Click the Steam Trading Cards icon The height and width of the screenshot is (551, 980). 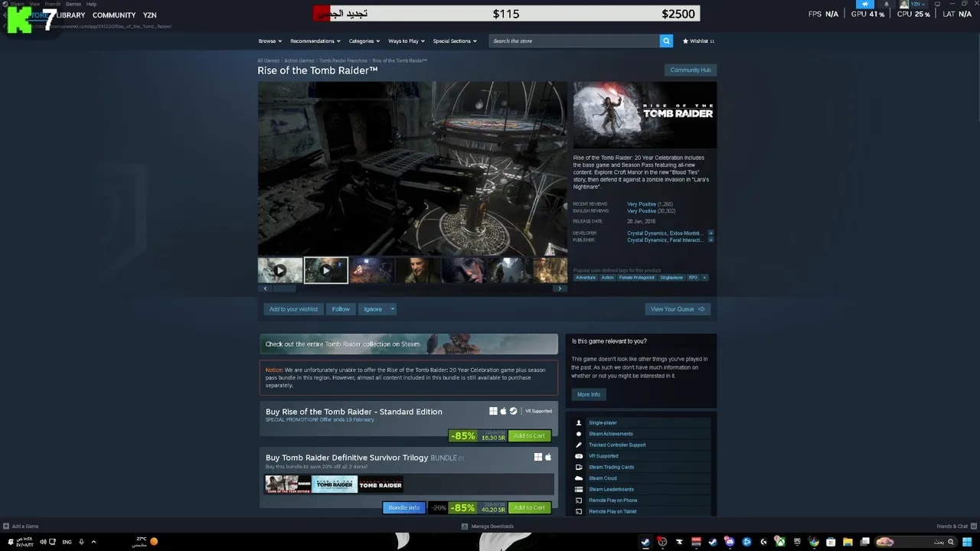[579, 467]
